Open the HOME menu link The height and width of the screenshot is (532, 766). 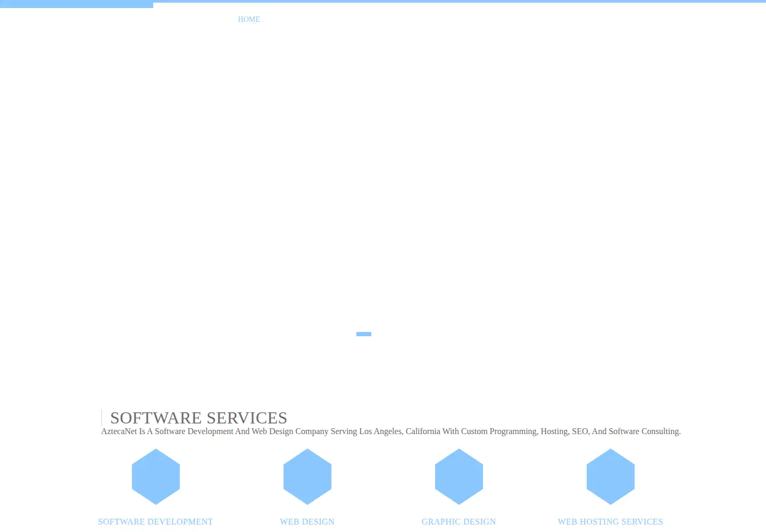click(x=249, y=19)
